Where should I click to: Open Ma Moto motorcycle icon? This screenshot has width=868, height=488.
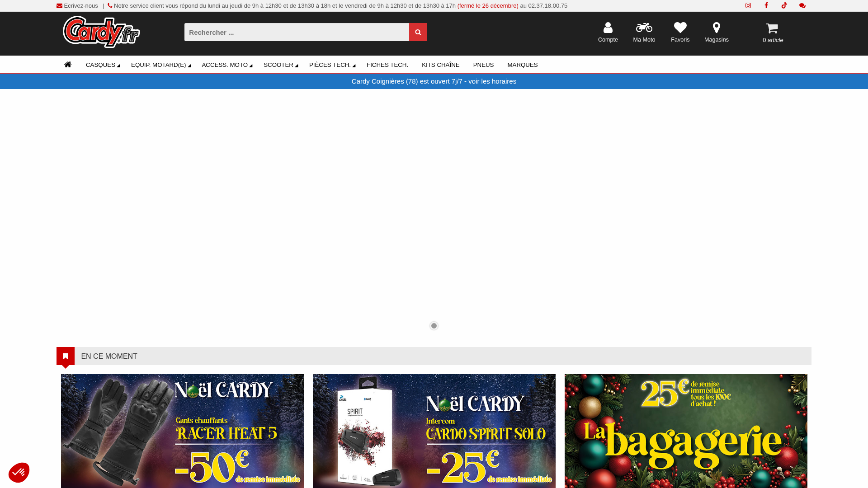(x=644, y=28)
